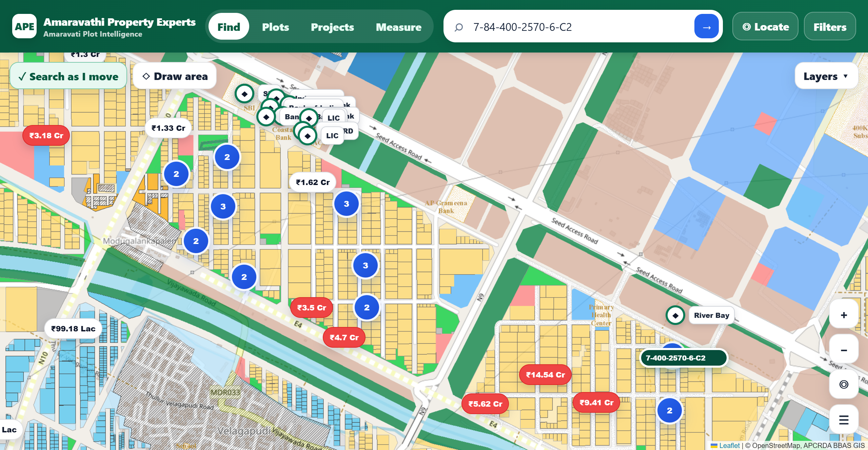Image resolution: width=868 pixels, height=450 pixels.
Task: Click the ₹9.41 Cr price marker
Action: tap(596, 403)
